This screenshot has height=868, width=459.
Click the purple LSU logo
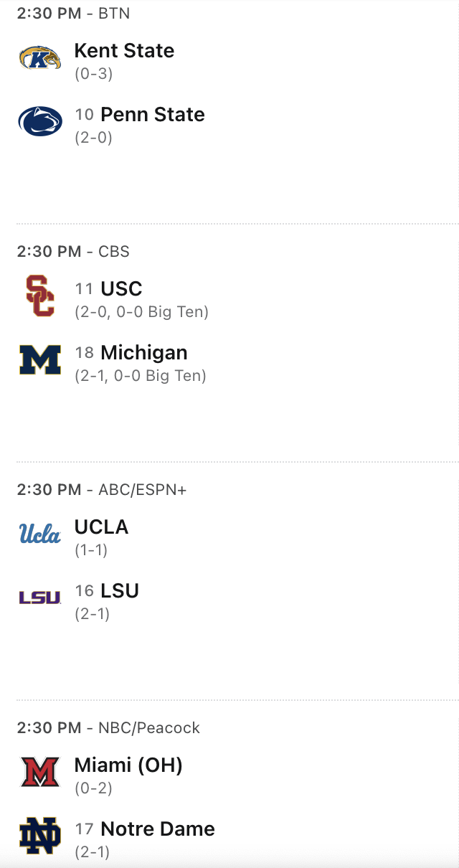(x=40, y=597)
